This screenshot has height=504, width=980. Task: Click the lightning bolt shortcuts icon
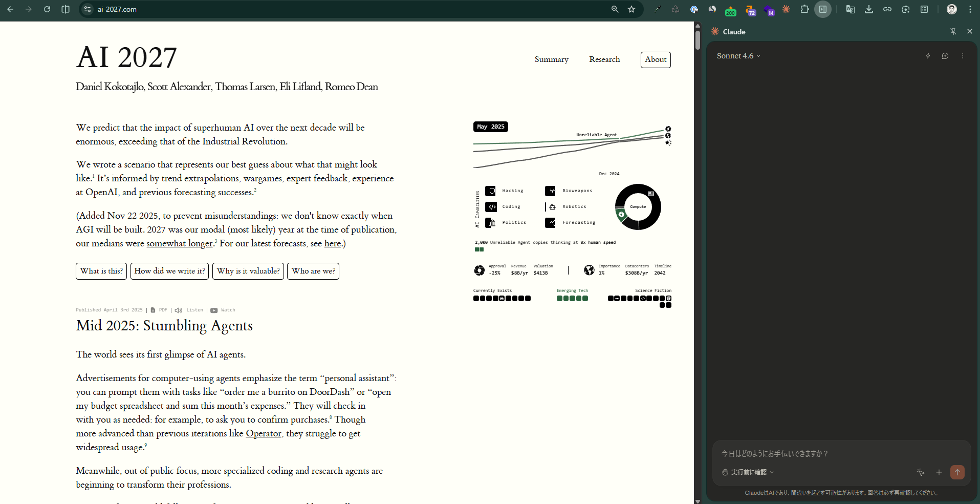[928, 56]
